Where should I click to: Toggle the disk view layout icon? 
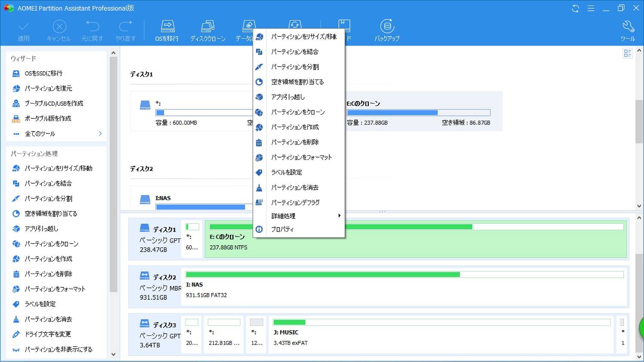pyautogui.click(x=627, y=53)
